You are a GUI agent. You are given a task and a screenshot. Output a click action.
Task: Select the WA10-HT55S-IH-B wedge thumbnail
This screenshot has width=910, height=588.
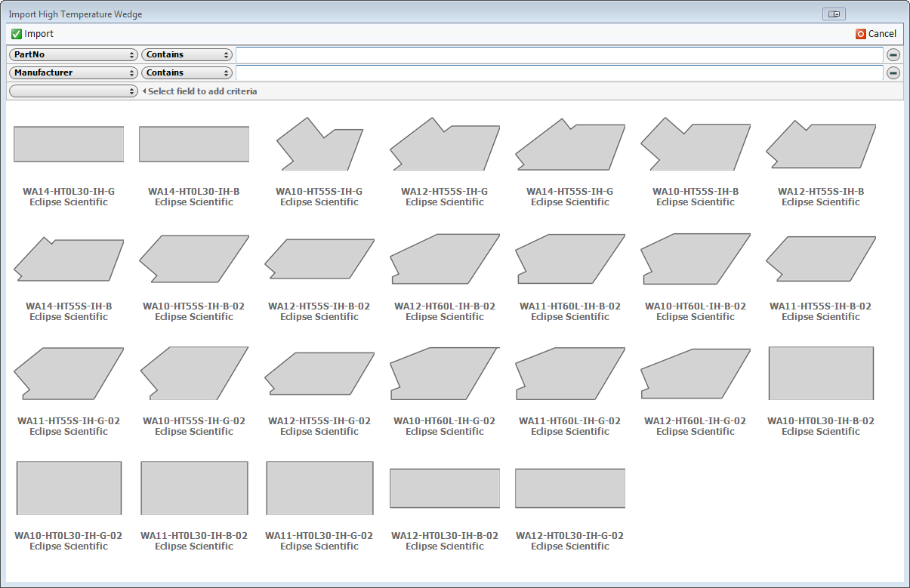click(x=696, y=143)
